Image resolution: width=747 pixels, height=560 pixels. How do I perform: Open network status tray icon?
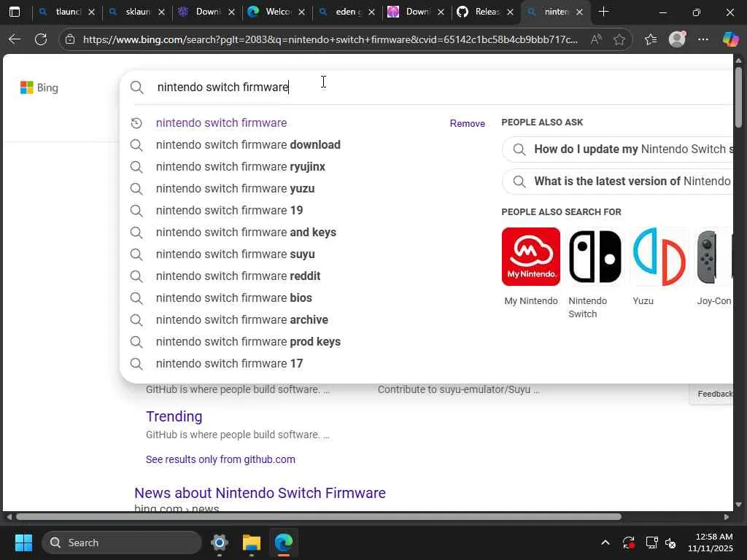pyautogui.click(x=651, y=542)
